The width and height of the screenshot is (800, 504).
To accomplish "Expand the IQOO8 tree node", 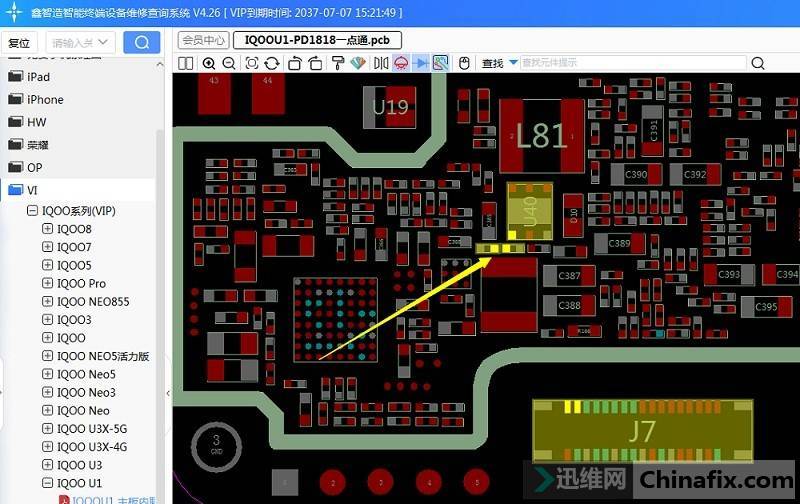I will [47, 229].
